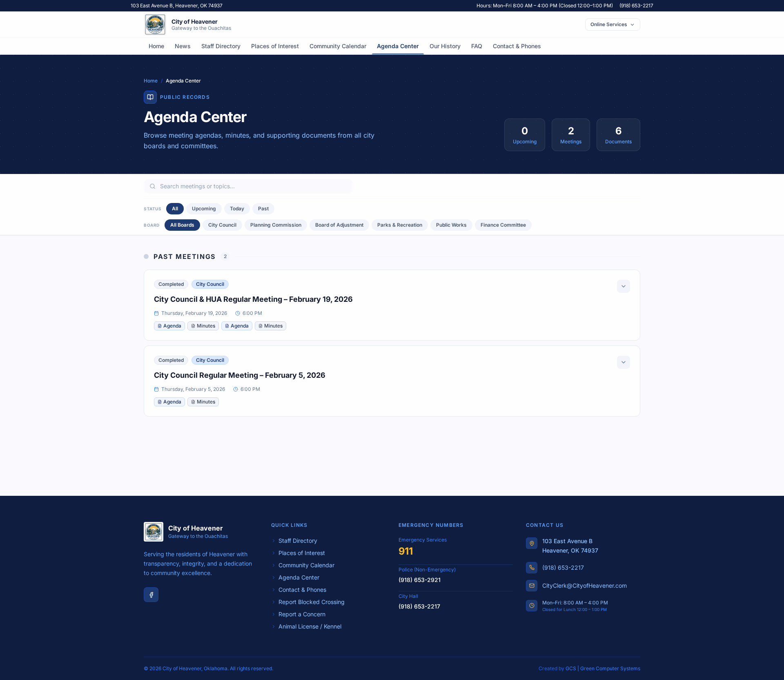784x680 pixels.
Task: Click the Documents count stat card
Action: (618, 135)
